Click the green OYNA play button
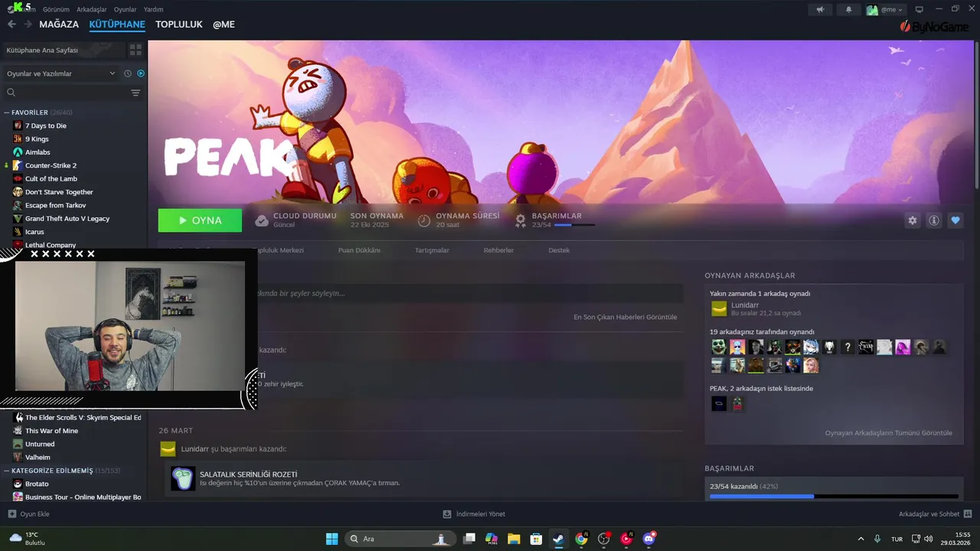 (200, 220)
